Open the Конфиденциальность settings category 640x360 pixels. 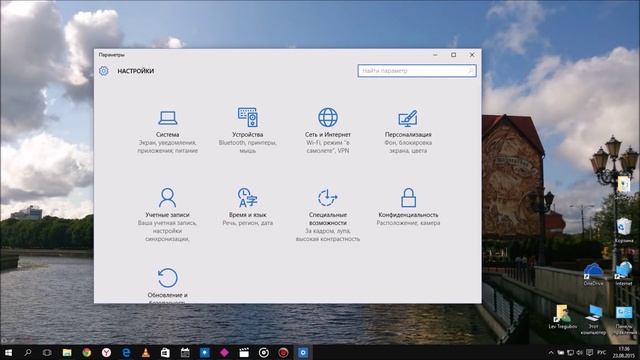(x=408, y=207)
